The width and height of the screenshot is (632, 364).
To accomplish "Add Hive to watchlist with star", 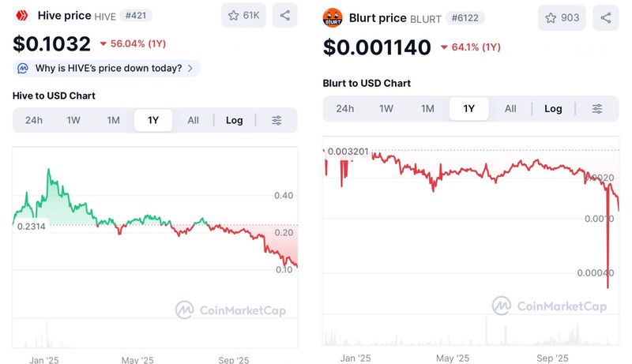I will (x=243, y=15).
